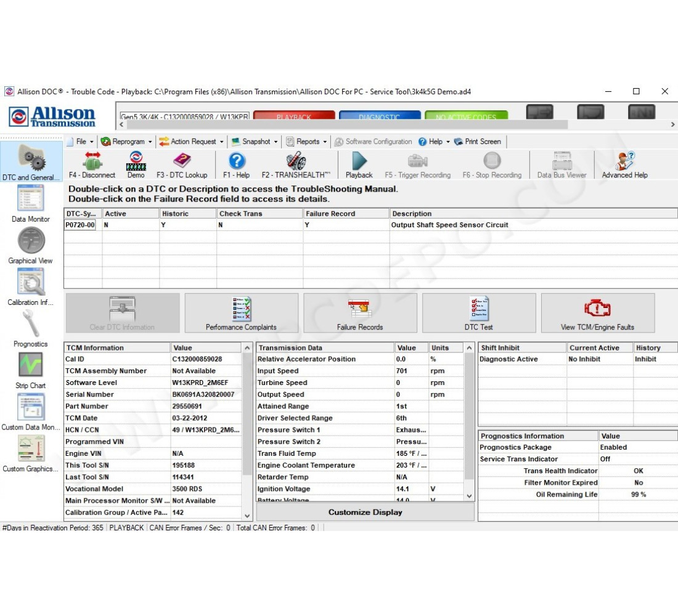Viewport: 678px width, 616px height.
Task: Start Demo mode from the toolbar
Action: pyautogui.click(x=136, y=165)
